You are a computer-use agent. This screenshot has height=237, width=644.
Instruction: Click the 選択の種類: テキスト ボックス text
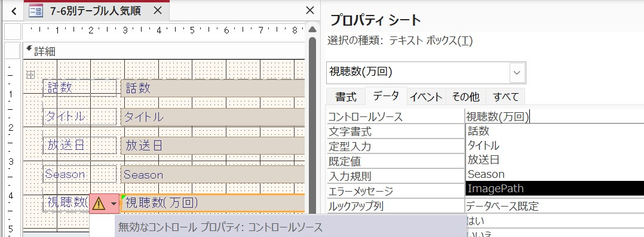(x=400, y=41)
